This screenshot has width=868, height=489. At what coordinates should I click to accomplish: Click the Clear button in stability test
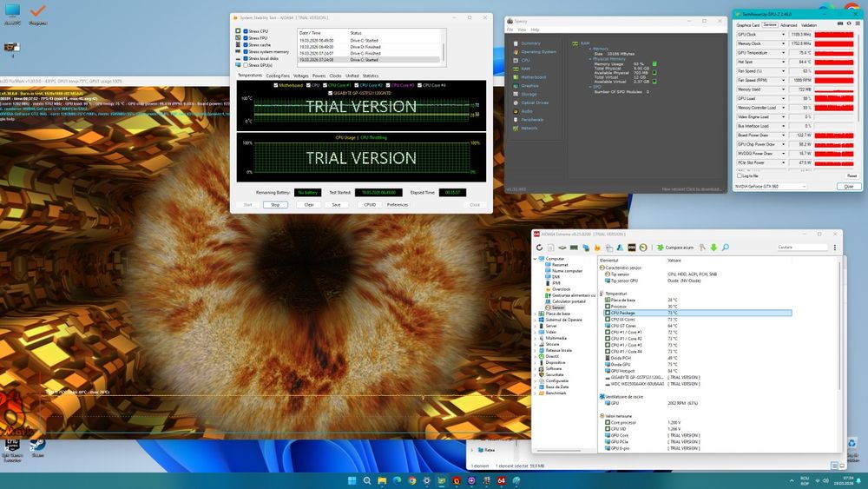pyautogui.click(x=309, y=205)
